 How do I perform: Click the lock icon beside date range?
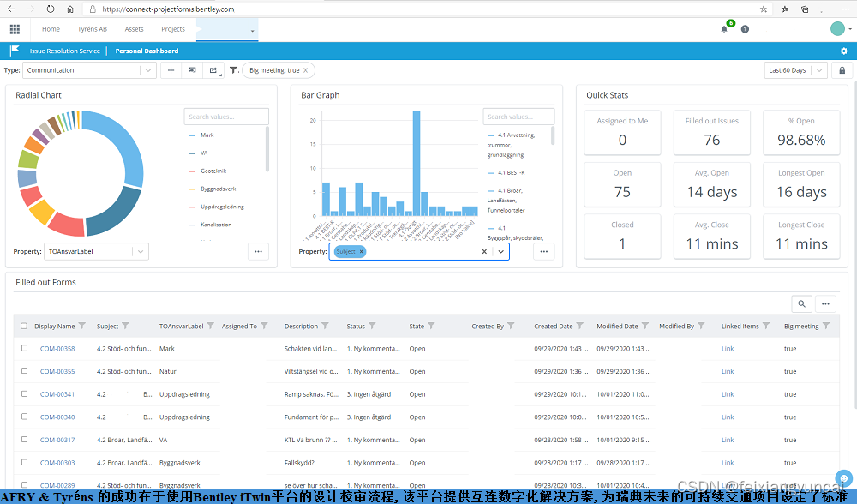[842, 70]
